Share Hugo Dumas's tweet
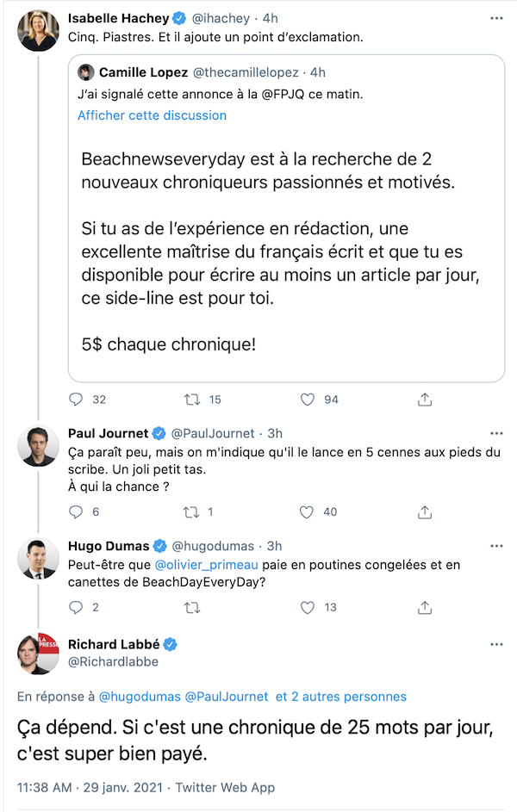Screen dimensions: 517x812 coord(424,607)
